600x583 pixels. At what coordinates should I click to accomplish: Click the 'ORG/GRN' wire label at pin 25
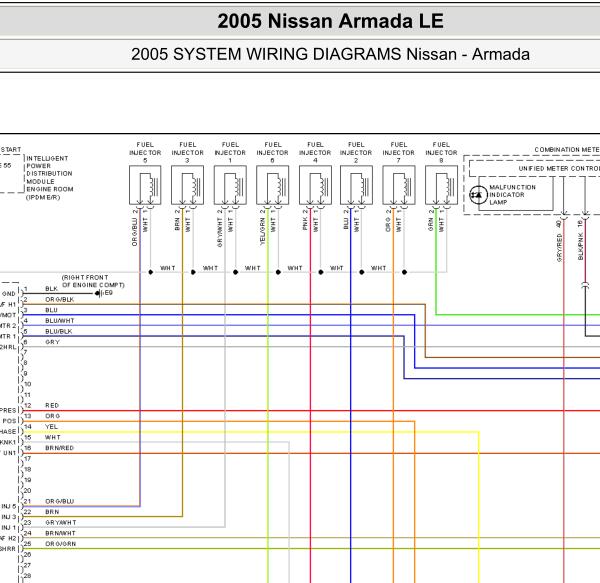coord(60,544)
